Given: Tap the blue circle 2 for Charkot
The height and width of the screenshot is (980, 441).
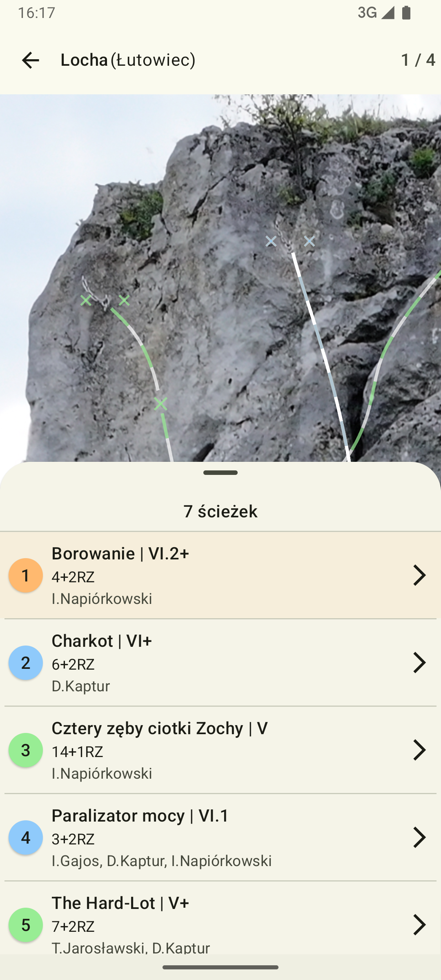Looking at the screenshot, I should [26, 663].
